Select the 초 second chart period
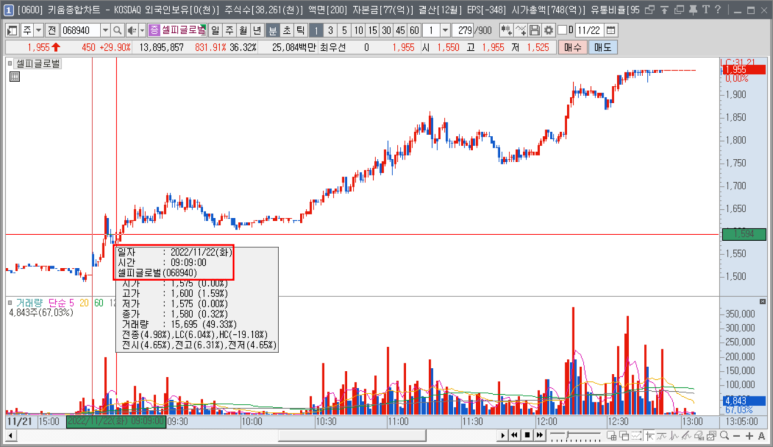The height and width of the screenshot is (447, 773). (x=286, y=31)
